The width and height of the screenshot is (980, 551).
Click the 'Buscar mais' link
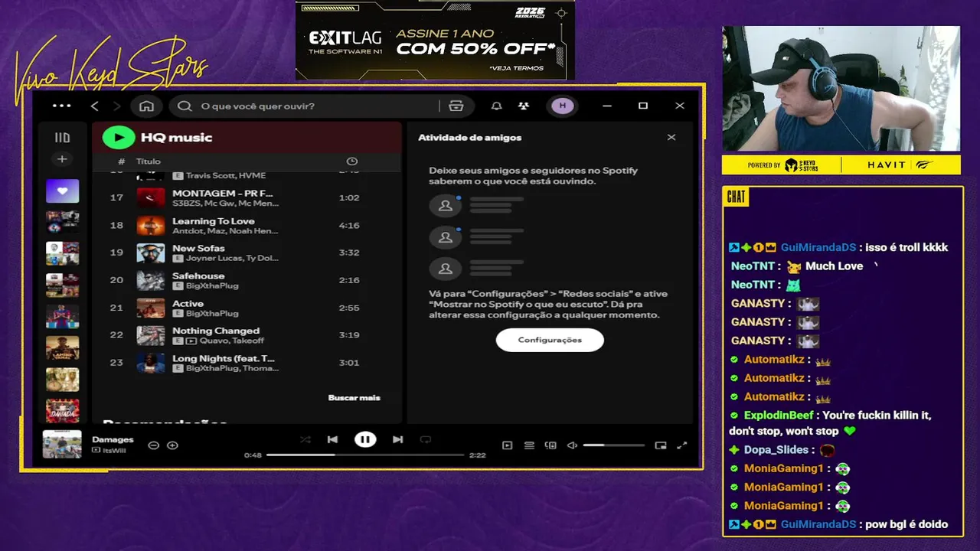pos(354,398)
